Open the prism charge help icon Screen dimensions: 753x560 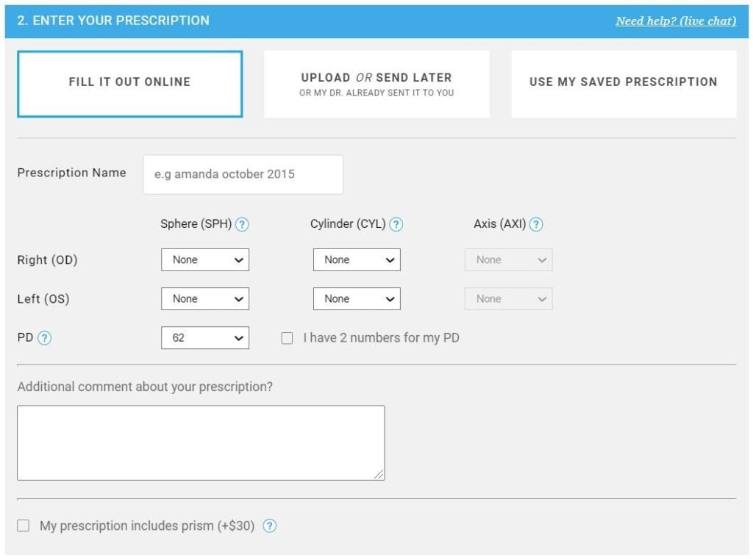click(269, 526)
